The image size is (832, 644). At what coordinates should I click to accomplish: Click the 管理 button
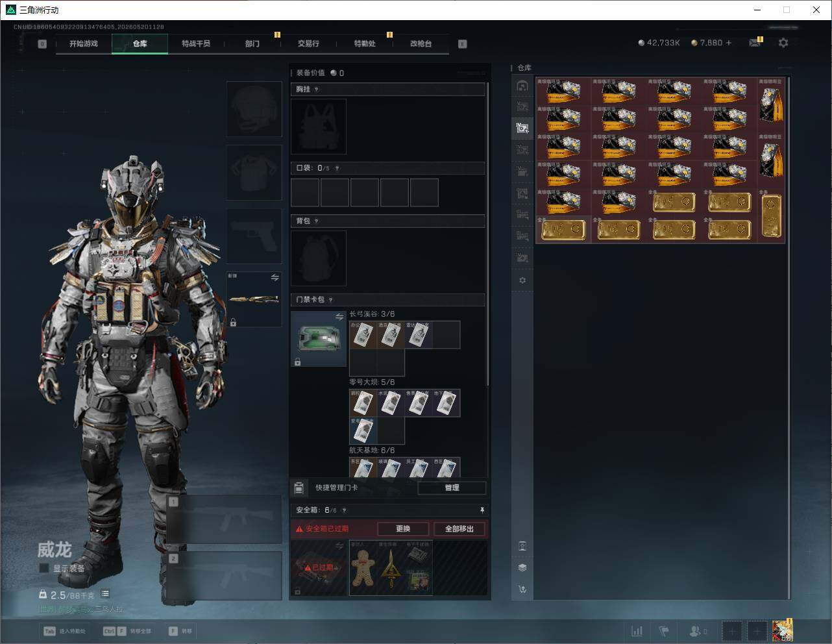(x=452, y=488)
